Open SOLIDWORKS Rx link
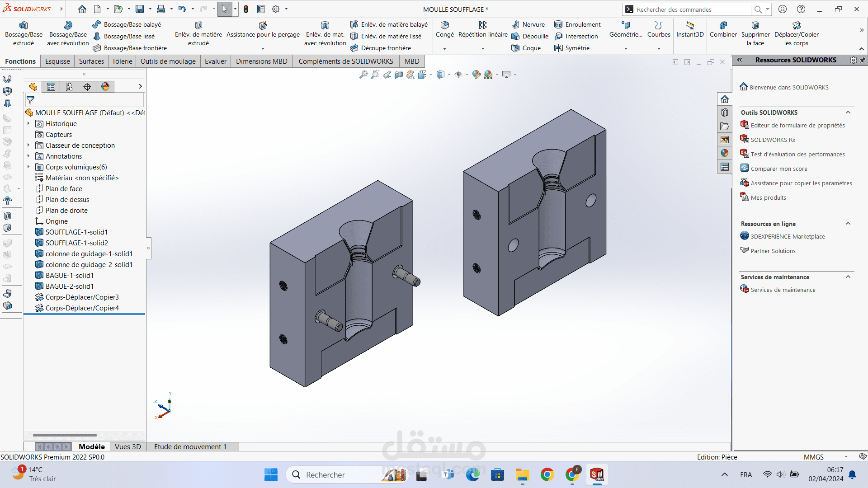The image size is (868, 488). coord(773,140)
